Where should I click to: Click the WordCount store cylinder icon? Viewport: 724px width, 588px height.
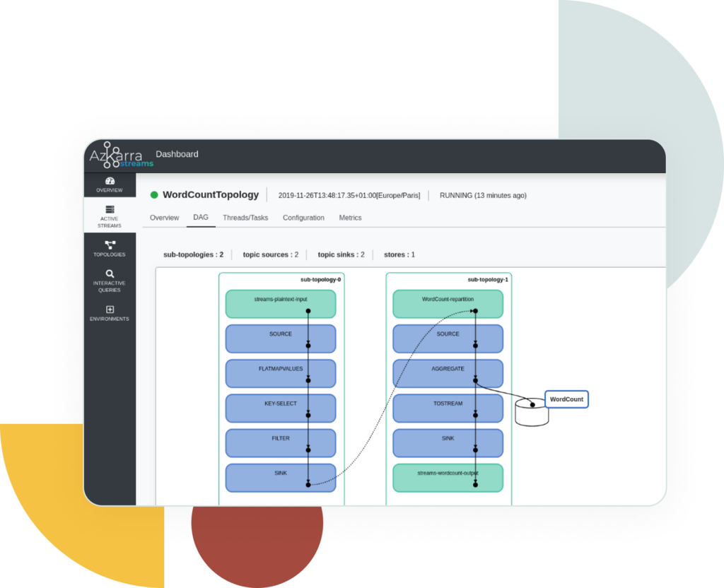click(532, 413)
